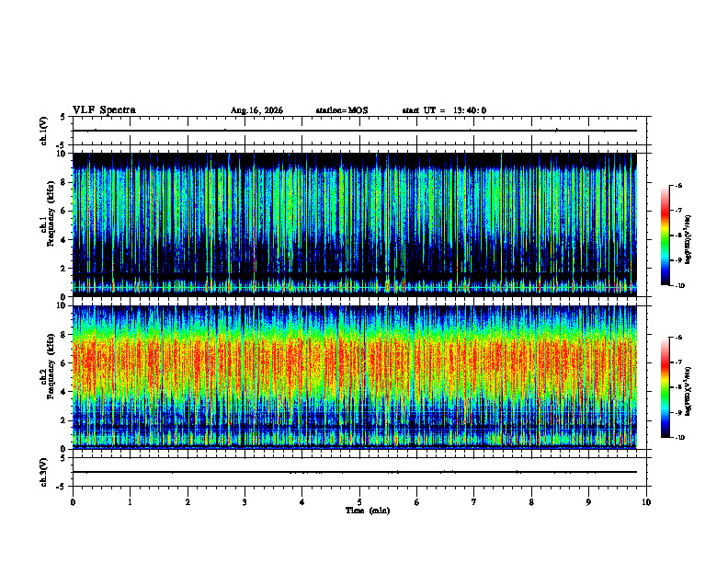Image resolution: width=728 pixels, height=563 pixels.
Task: Click the "ch.1(V)" axis label
Action: click(44, 131)
